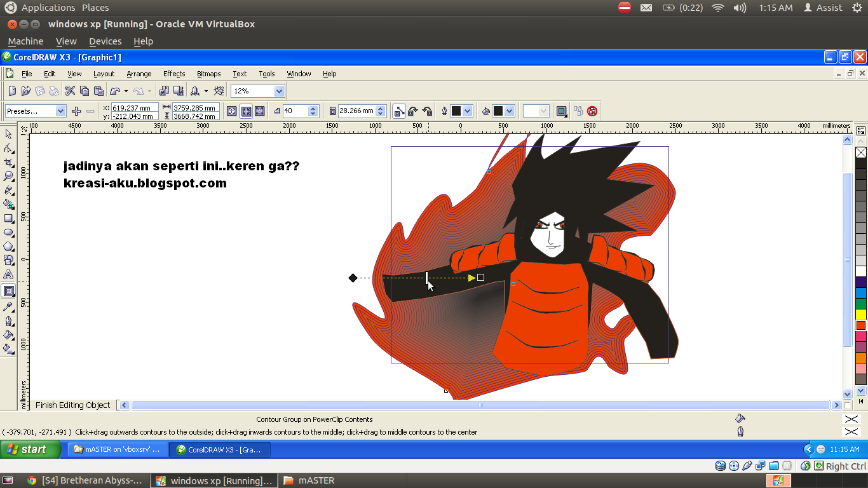Pick the green swatch in palette
868x488 pixels.
(861, 304)
